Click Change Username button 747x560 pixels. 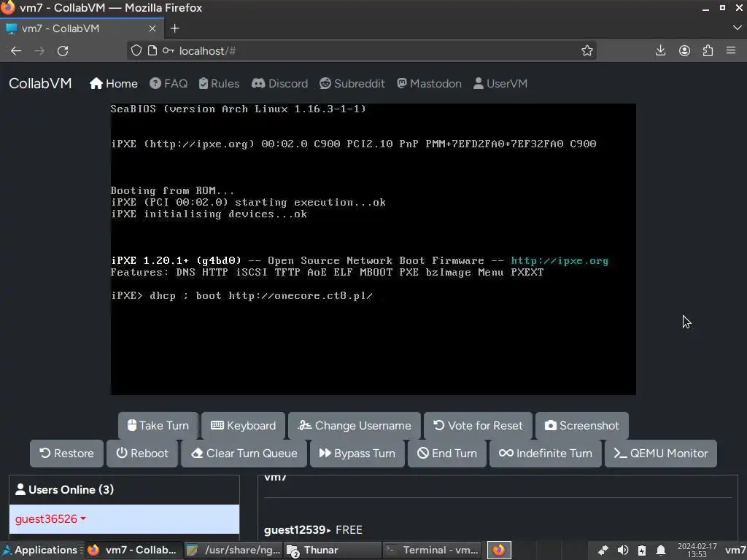(x=355, y=426)
